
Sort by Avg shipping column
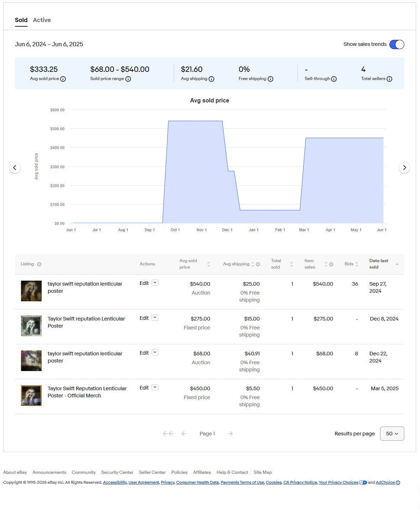pyautogui.click(x=253, y=264)
